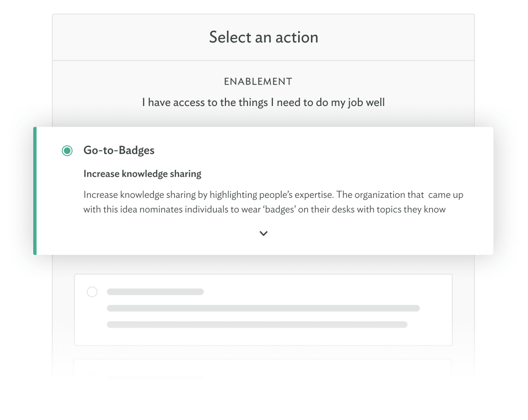The width and height of the screenshot is (528, 420).
Task: Click the second option's placeholder title bar
Action: [155, 292]
